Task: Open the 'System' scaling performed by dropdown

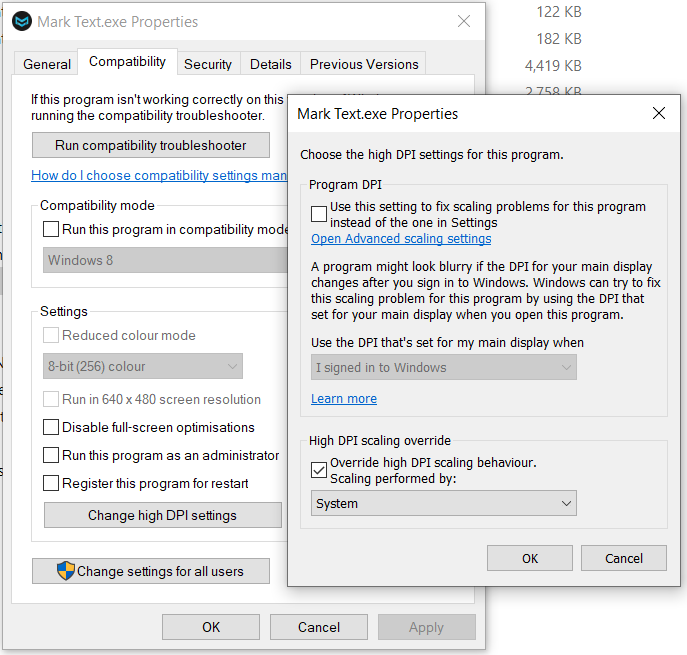Action: pyautogui.click(x=443, y=503)
